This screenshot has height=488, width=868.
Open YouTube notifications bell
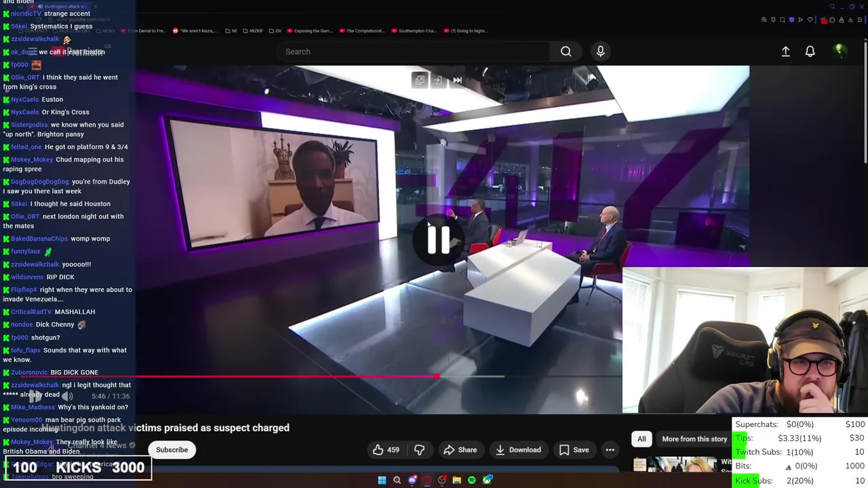[x=810, y=52]
